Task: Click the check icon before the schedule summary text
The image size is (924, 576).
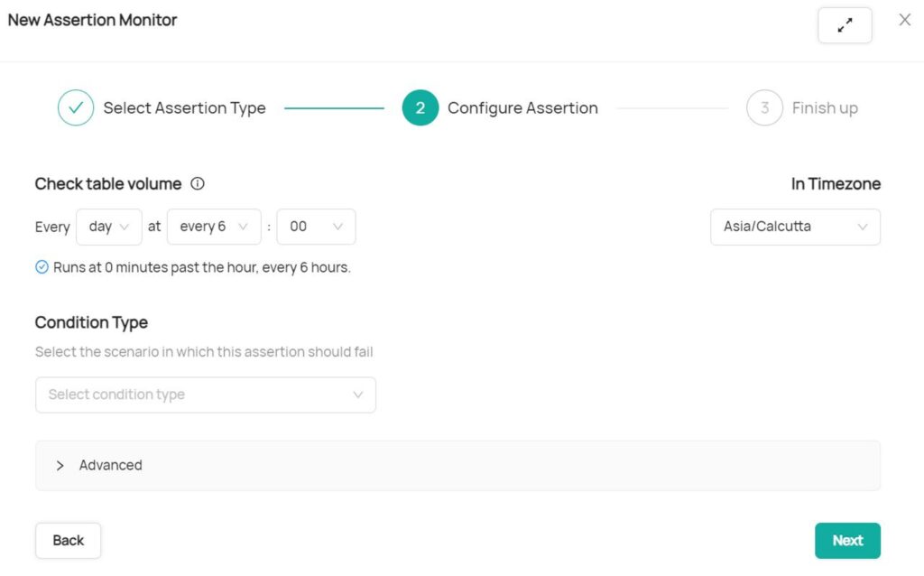Action: click(42, 267)
